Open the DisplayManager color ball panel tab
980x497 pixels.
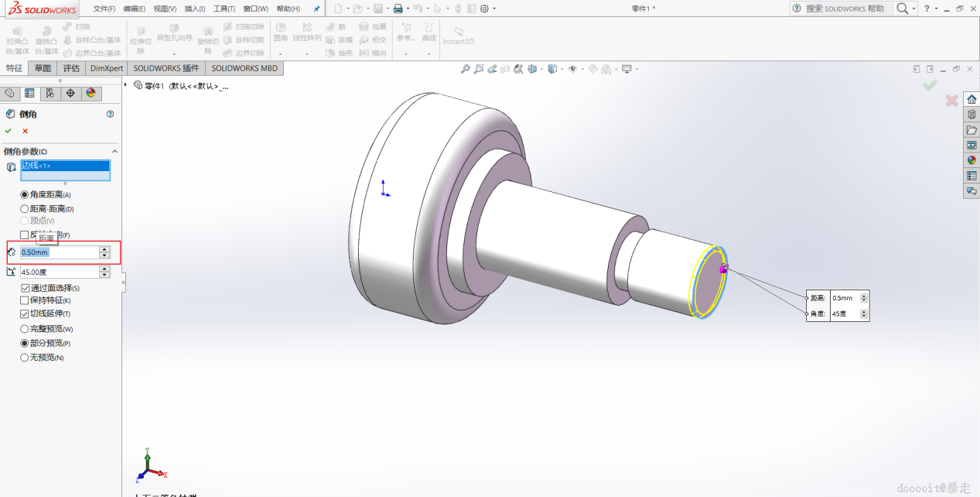pyautogui.click(x=91, y=94)
